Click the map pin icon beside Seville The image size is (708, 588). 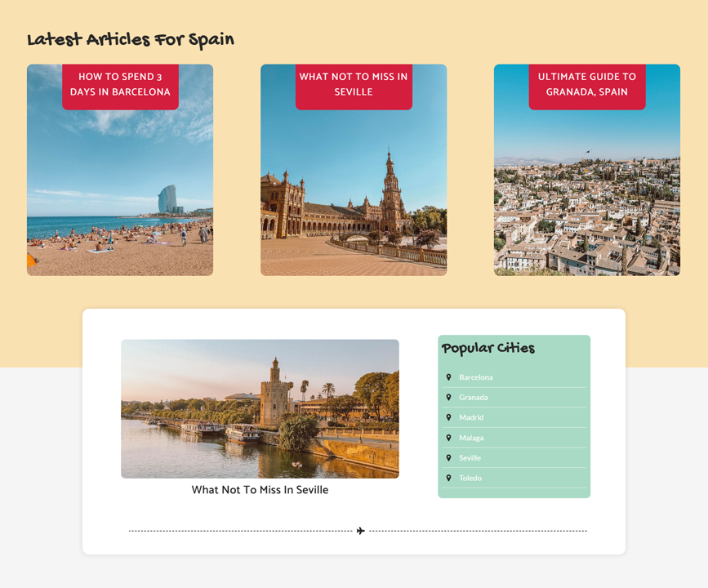point(448,458)
